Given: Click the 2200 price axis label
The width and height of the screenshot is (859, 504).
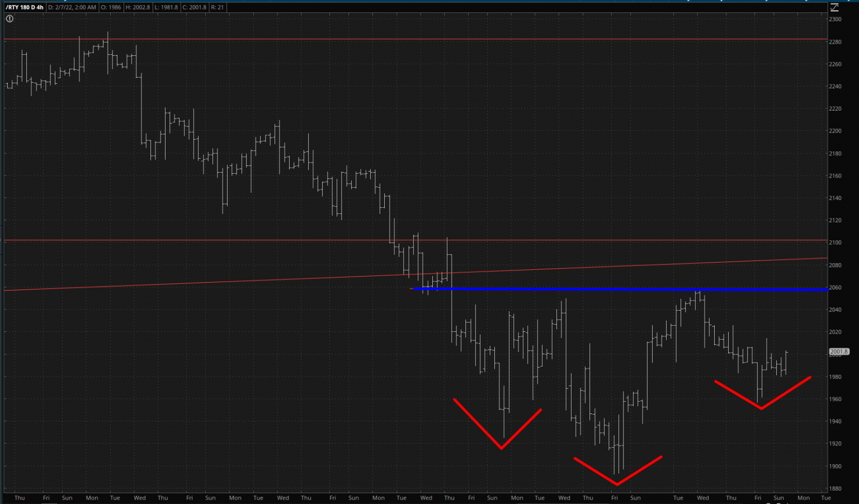Looking at the screenshot, I should tap(835, 131).
